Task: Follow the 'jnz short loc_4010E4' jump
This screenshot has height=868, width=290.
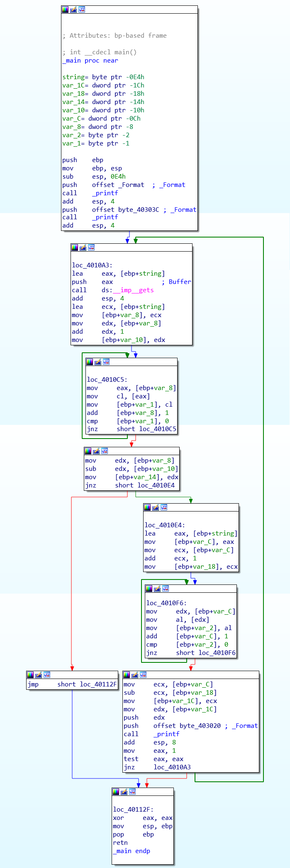Action: point(130,485)
